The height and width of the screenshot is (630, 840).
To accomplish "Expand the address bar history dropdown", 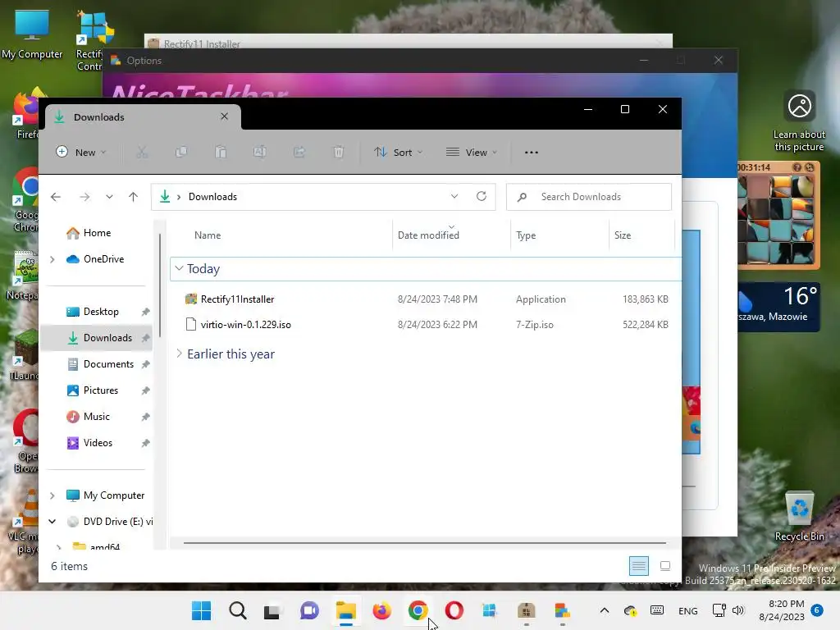I will pos(454,197).
